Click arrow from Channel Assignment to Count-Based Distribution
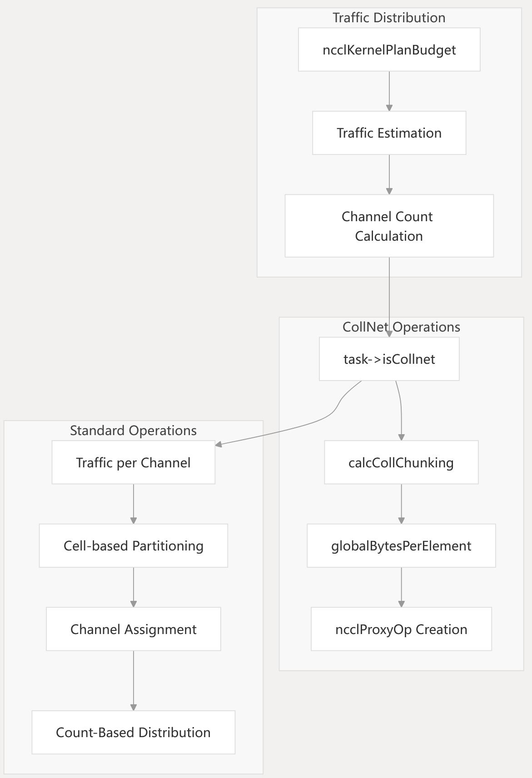This screenshot has height=778, width=532. (x=133, y=680)
